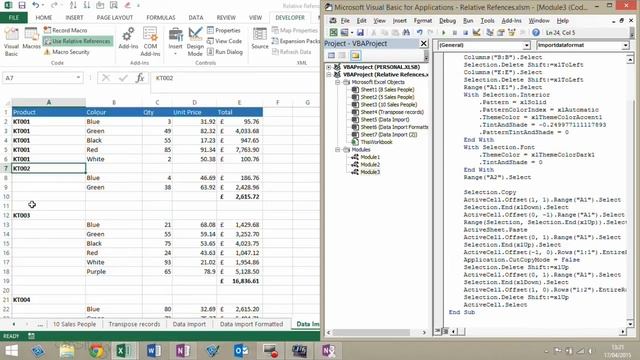Close the Project - VBAProject pane
Image resolution: width=640 pixels, height=360 pixels.
pyautogui.click(x=424, y=43)
